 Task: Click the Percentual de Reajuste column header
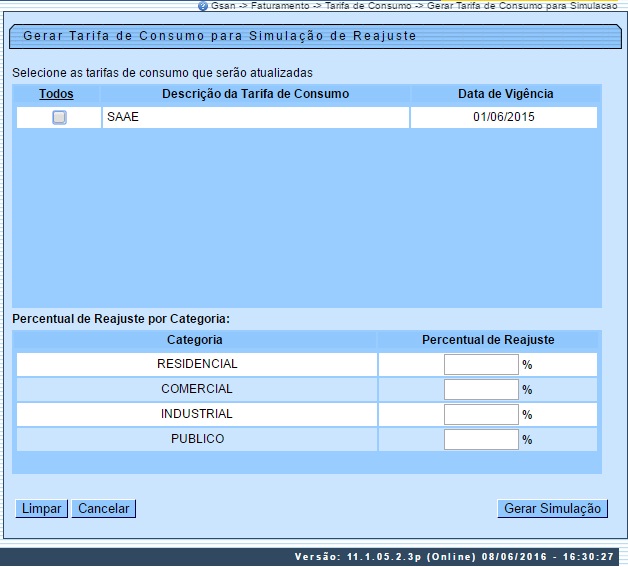click(488, 340)
